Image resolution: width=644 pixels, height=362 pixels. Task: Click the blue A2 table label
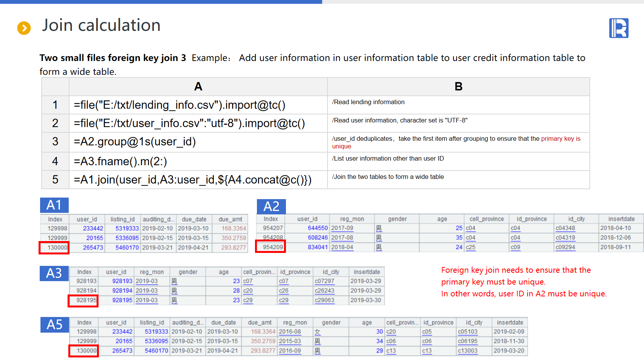[x=271, y=206]
